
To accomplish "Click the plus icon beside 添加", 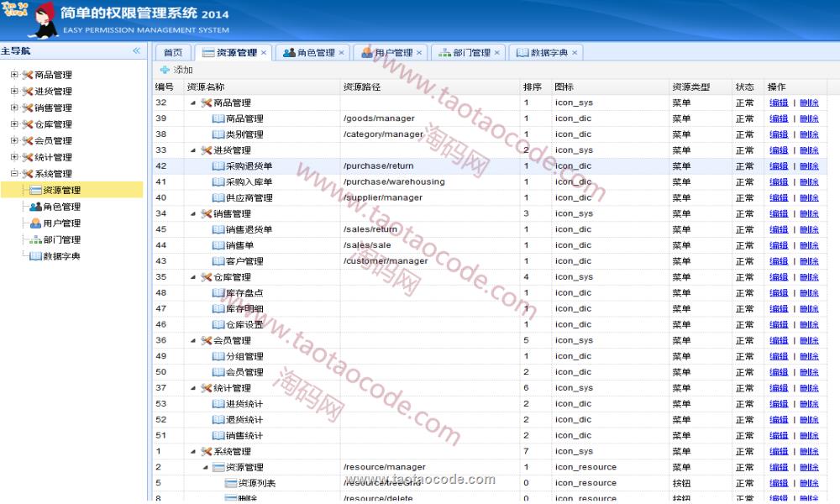I will click(x=165, y=70).
